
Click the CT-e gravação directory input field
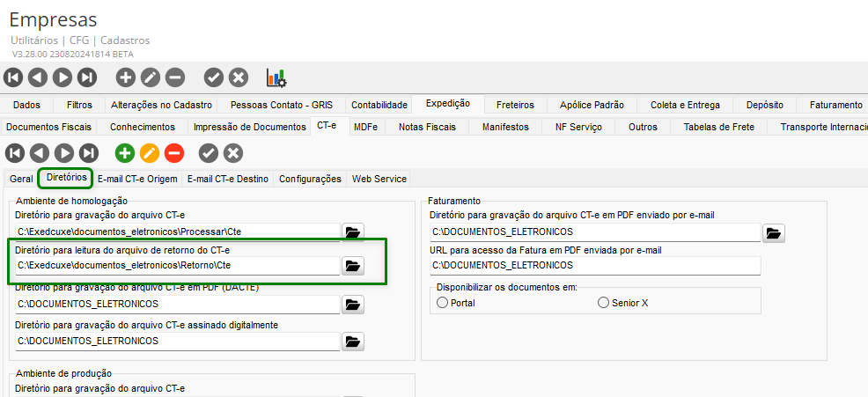pos(176,232)
